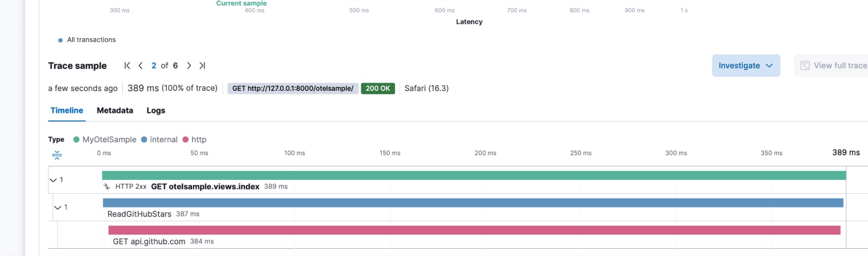This screenshot has width=868, height=256.
Task: Click the blue ReadGitHubStars span bar
Action: click(473, 203)
